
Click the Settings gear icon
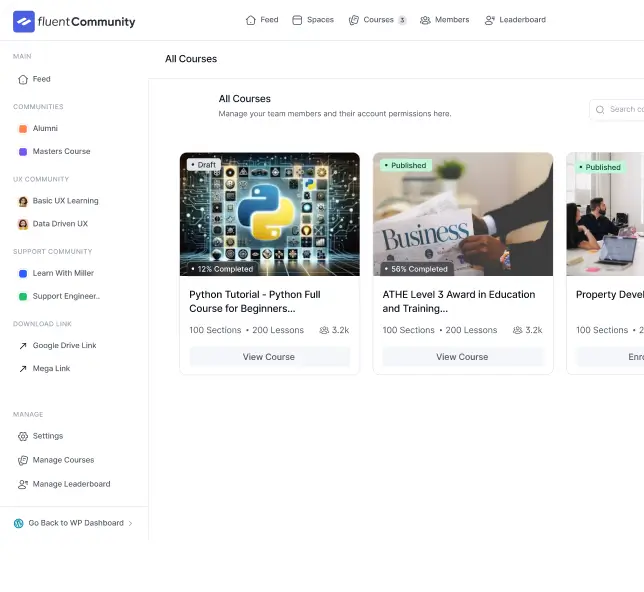point(23,436)
